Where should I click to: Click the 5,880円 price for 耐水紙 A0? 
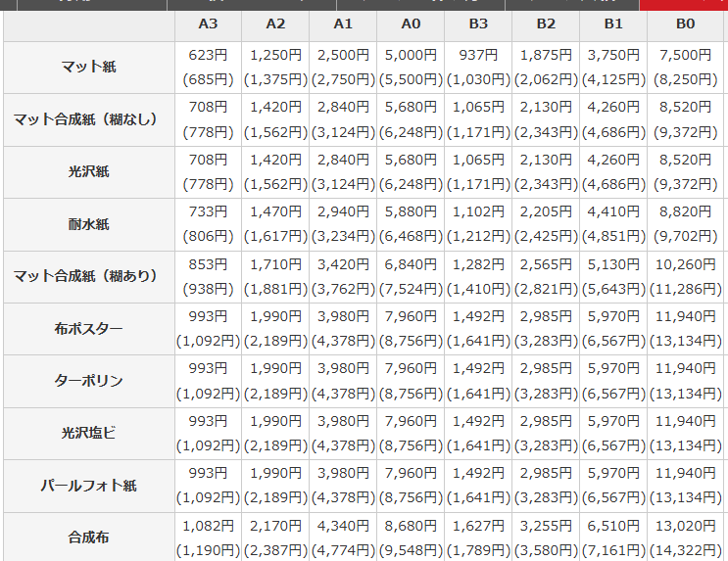(411, 211)
